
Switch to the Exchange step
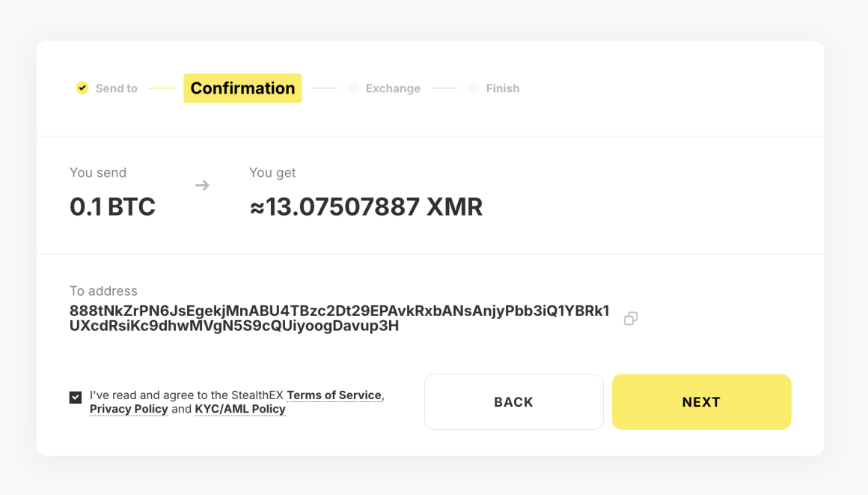393,88
